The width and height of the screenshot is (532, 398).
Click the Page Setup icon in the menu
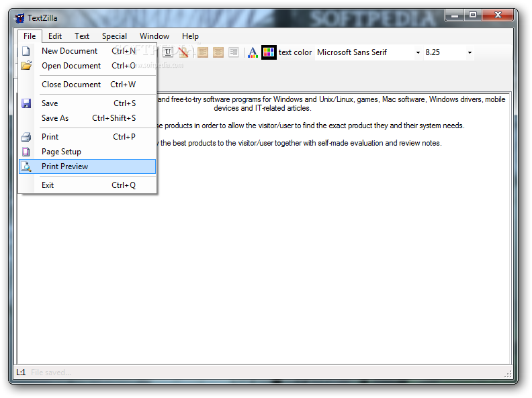[26, 152]
